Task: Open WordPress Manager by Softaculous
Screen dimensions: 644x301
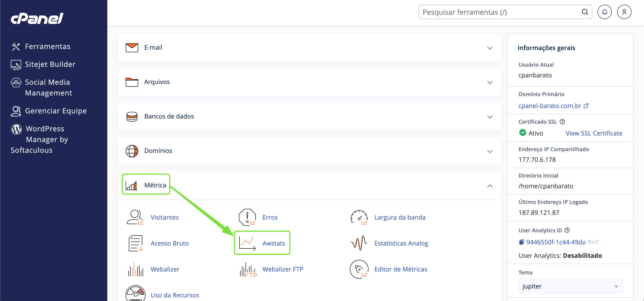Action: point(39,139)
